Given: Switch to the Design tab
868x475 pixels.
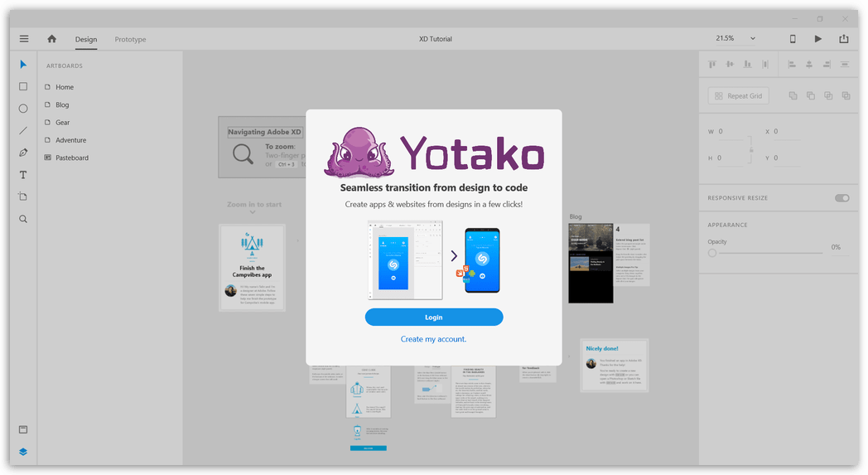Looking at the screenshot, I should pos(86,39).
